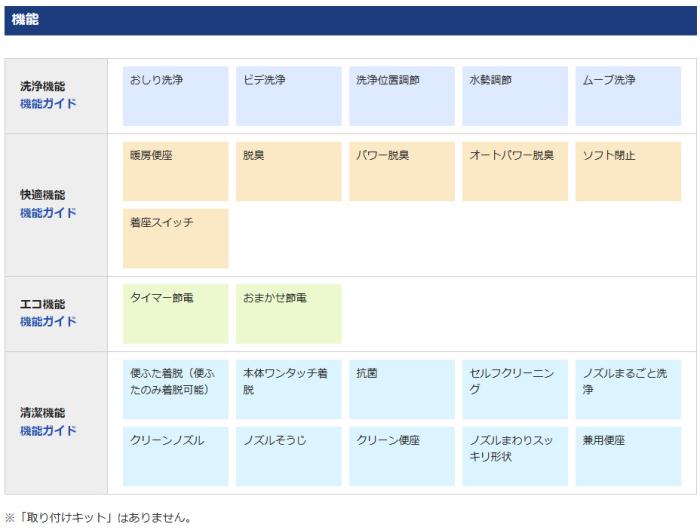Select the クリーンノズル cell
The width and height of the screenshot is (700, 530).
tap(175, 456)
